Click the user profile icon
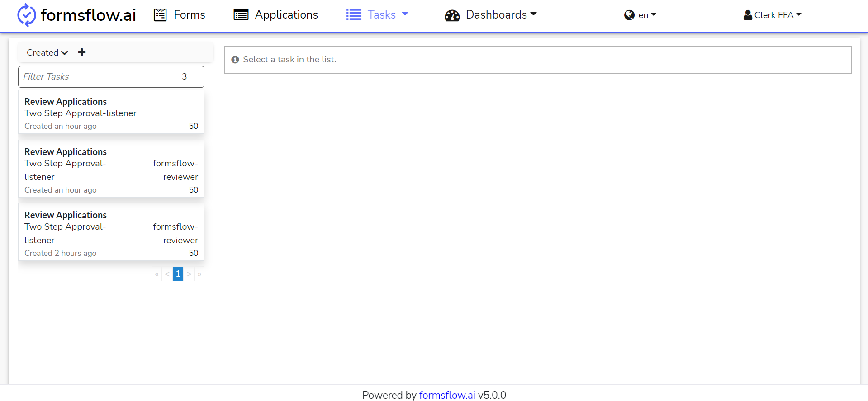868x401 pixels. 748,15
